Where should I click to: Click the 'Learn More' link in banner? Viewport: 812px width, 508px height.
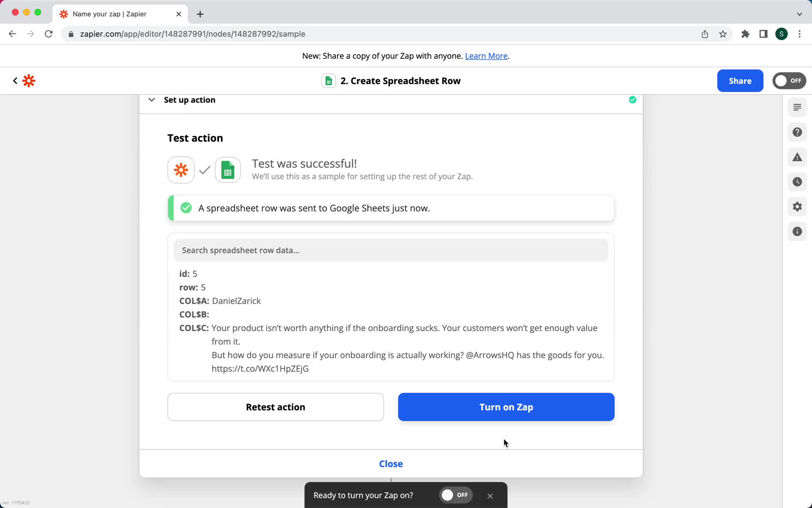(486, 55)
